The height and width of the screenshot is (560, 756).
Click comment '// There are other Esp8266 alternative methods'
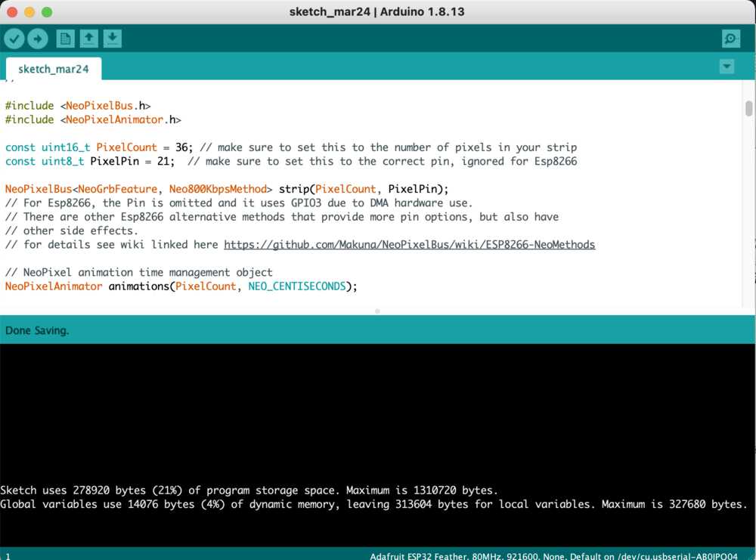click(281, 217)
